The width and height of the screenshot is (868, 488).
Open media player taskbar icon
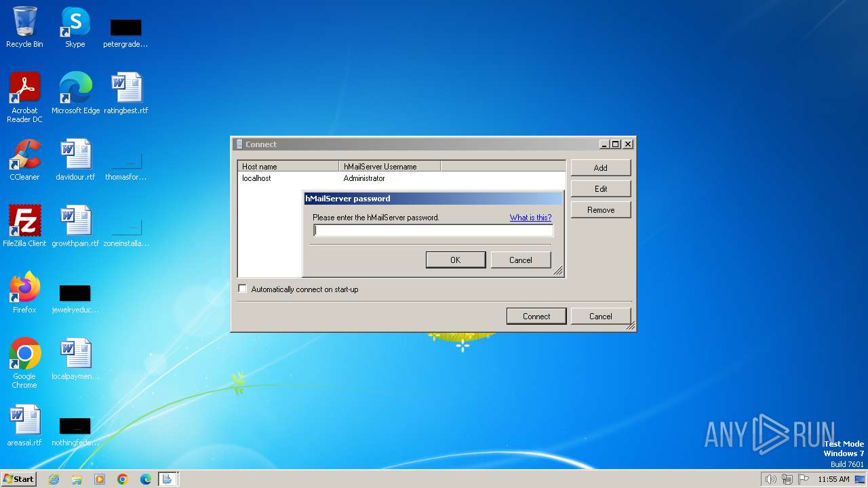(100, 479)
